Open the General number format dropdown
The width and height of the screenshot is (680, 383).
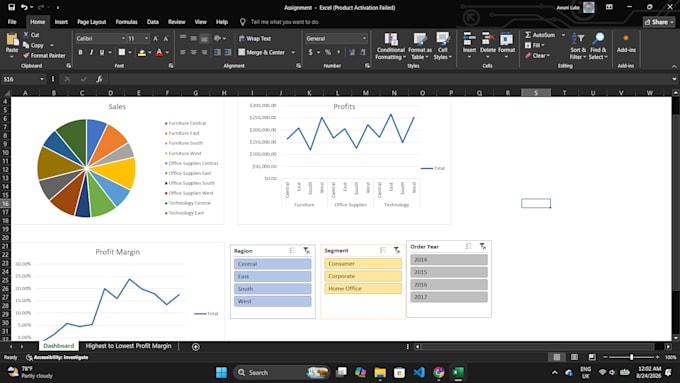click(x=364, y=39)
